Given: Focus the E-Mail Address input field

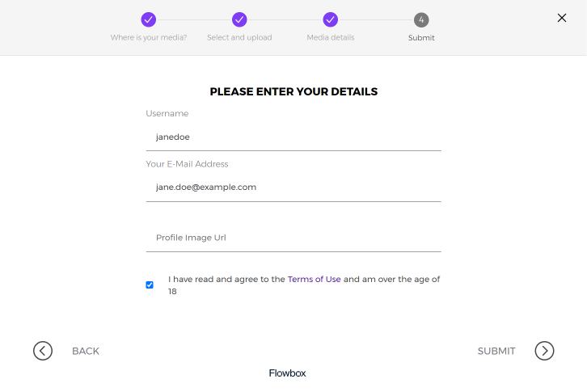Looking at the screenshot, I should [293, 188].
